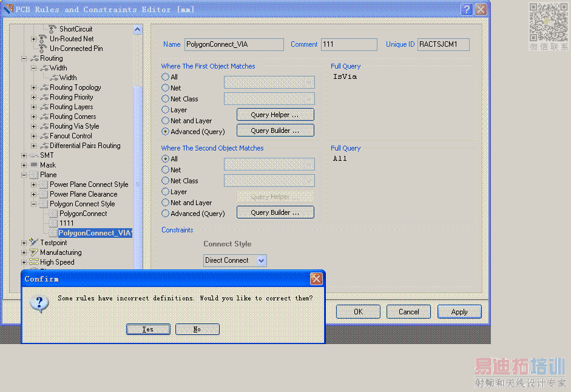Viewport: 571px width, 392px height.
Task: Click the OK button
Action: 358,311
